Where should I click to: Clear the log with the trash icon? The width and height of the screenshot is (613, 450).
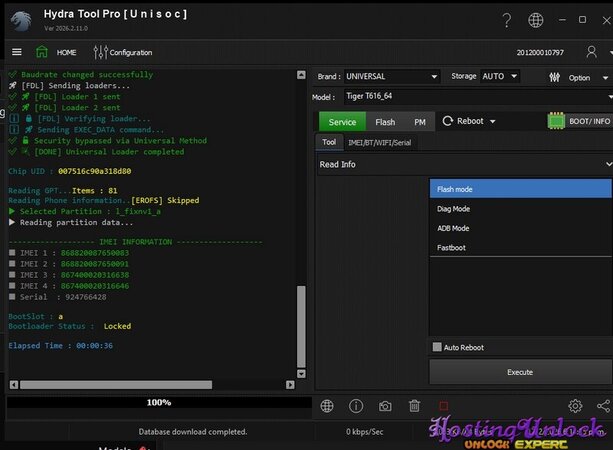click(414, 406)
